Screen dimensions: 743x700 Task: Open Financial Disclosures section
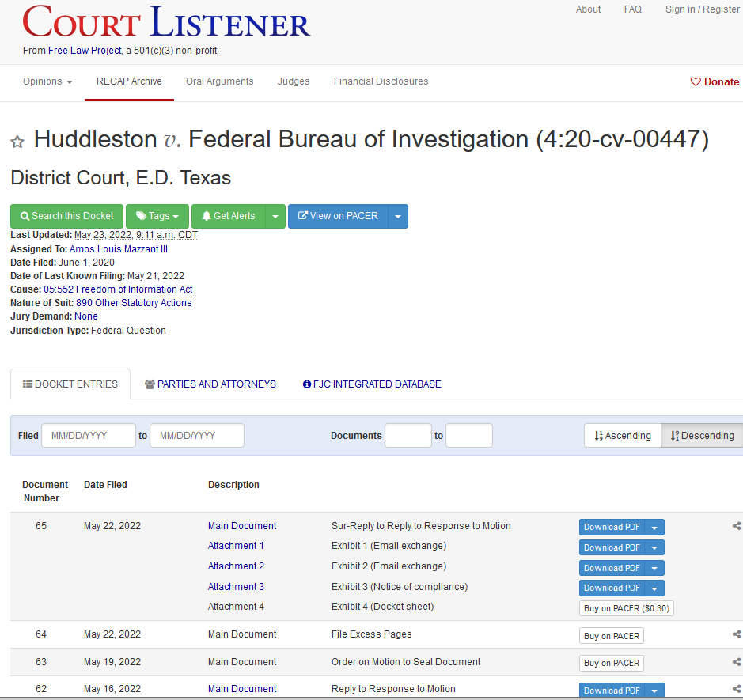click(381, 81)
